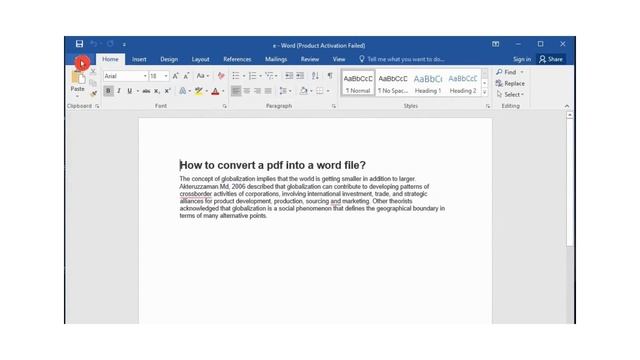Toggle Italic formatting

pyautogui.click(x=119, y=91)
